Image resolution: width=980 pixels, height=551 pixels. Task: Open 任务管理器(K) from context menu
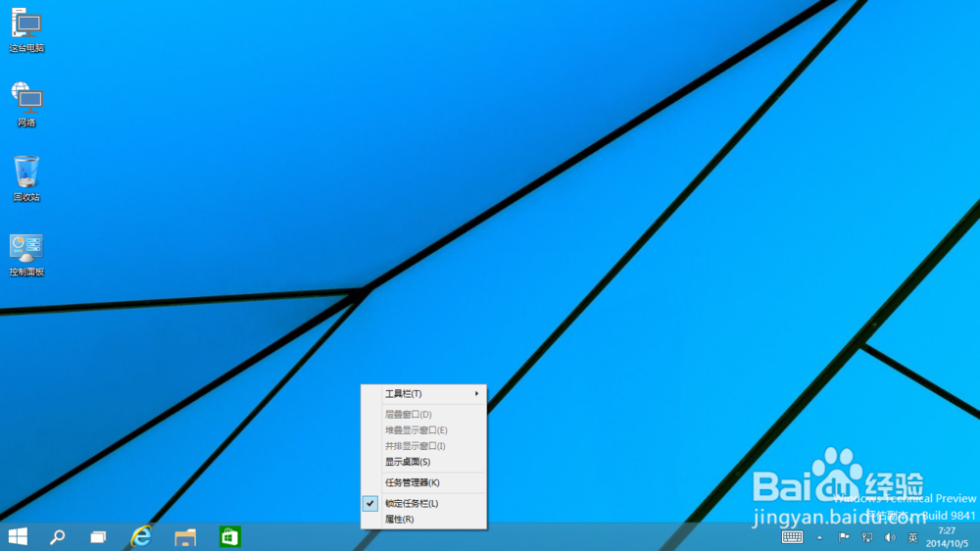tap(423, 482)
